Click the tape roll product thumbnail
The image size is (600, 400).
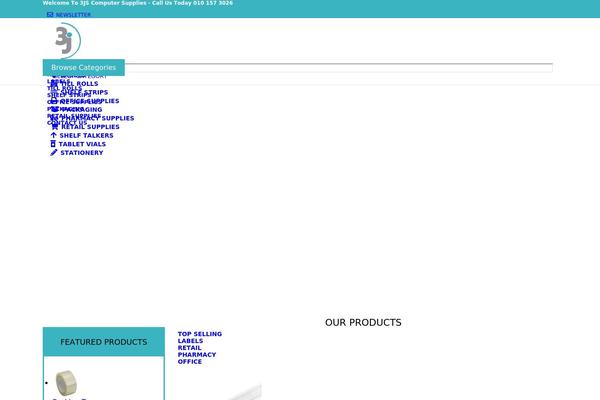point(66,383)
